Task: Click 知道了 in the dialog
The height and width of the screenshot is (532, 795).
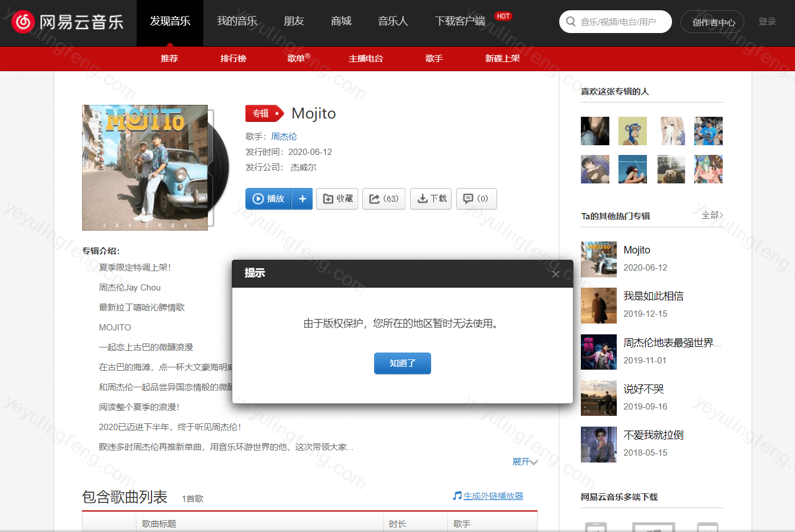Action: [x=403, y=363]
